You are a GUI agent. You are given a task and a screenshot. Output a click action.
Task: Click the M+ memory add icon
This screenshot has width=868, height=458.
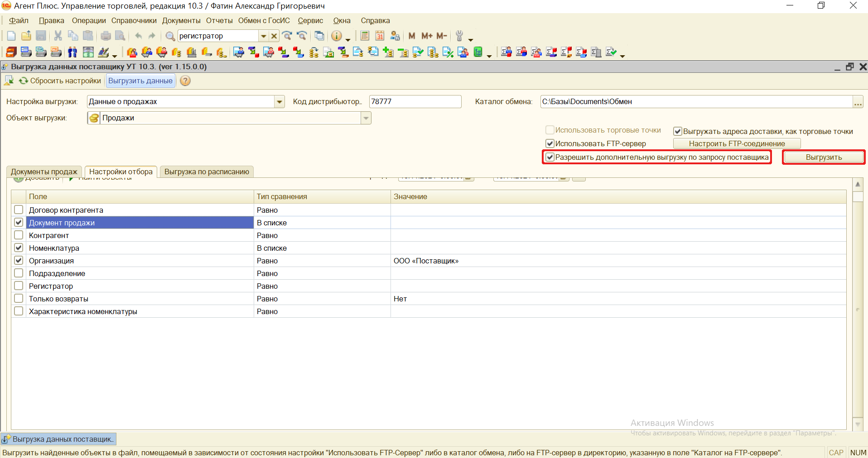[x=427, y=36]
